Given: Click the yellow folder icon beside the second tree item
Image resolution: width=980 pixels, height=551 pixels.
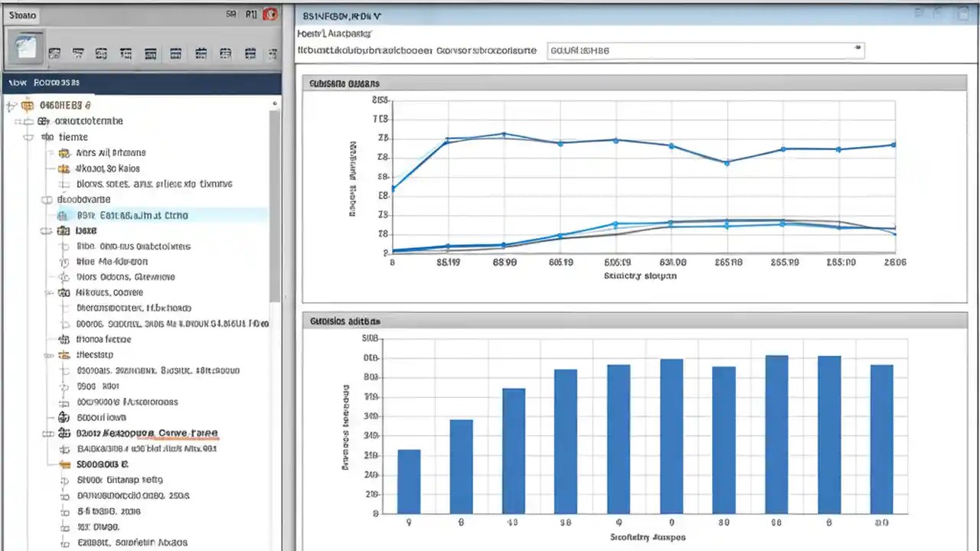Looking at the screenshot, I should click(28, 121).
